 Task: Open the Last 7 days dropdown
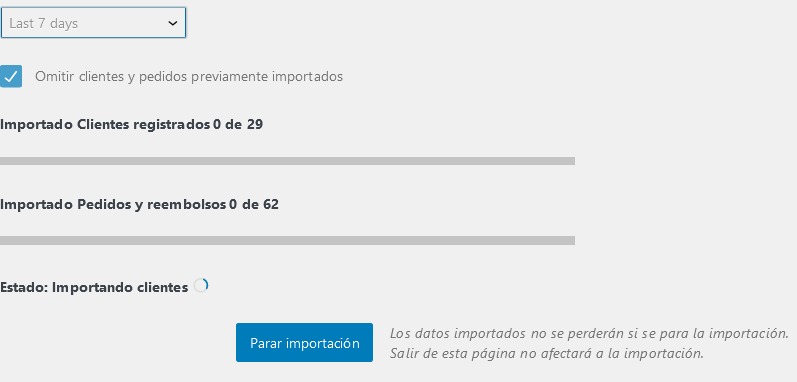[x=93, y=23]
